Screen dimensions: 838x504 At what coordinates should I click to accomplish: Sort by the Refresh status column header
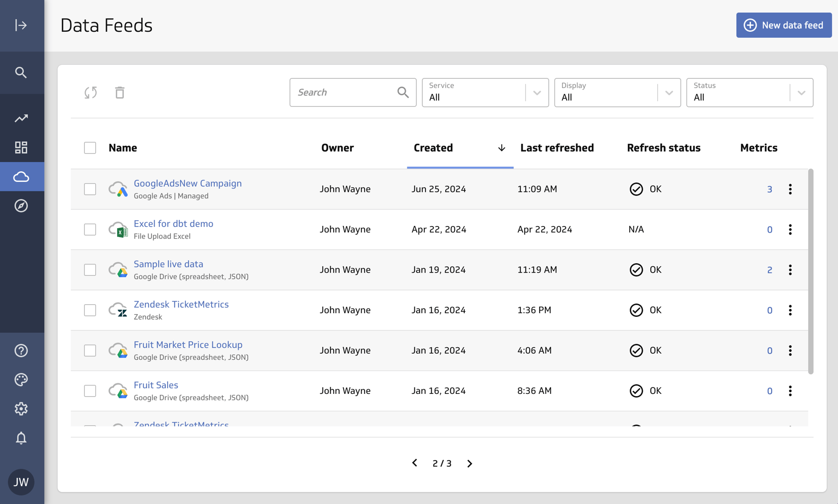pos(664,148)
